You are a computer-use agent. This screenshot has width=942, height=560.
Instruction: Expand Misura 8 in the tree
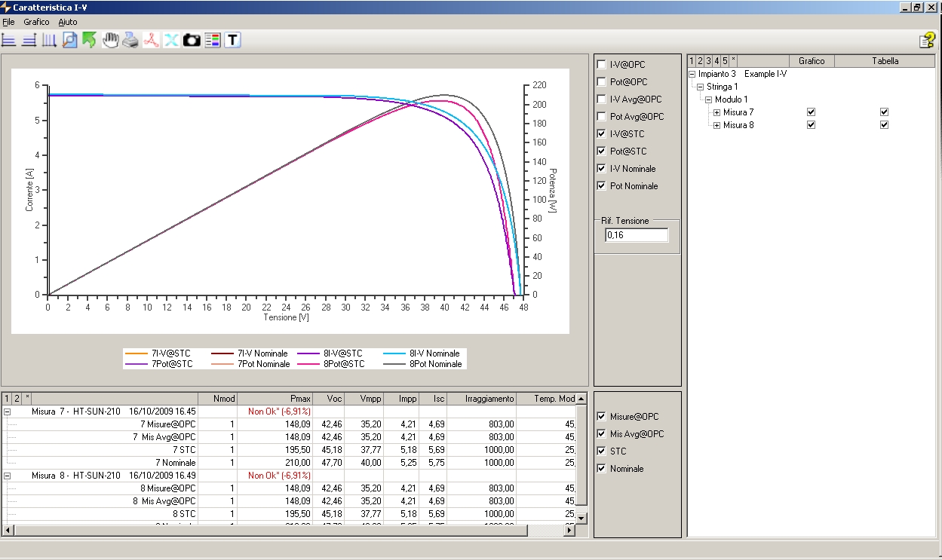(x=717, y=125)
